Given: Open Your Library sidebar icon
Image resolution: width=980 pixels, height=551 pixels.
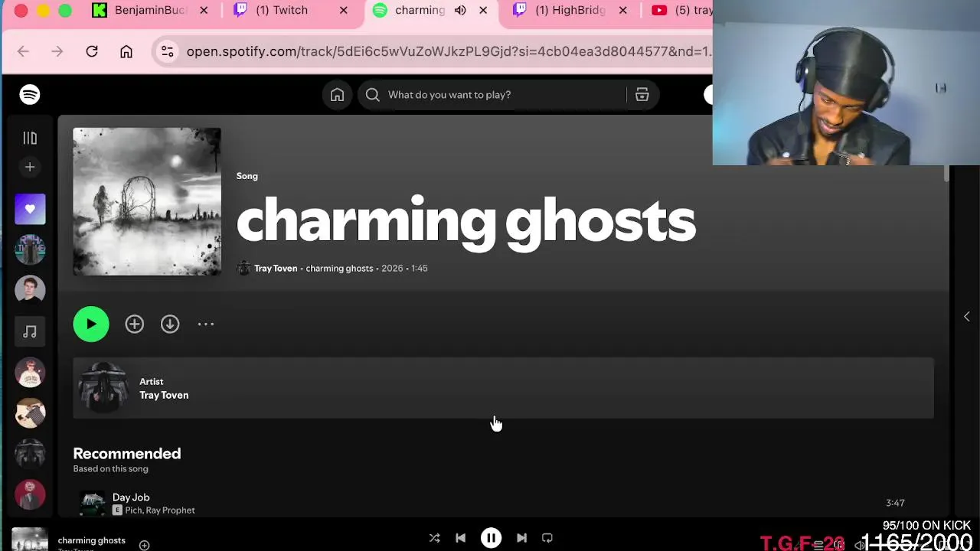Looking at the screenshot, I should tap(30, 138).
